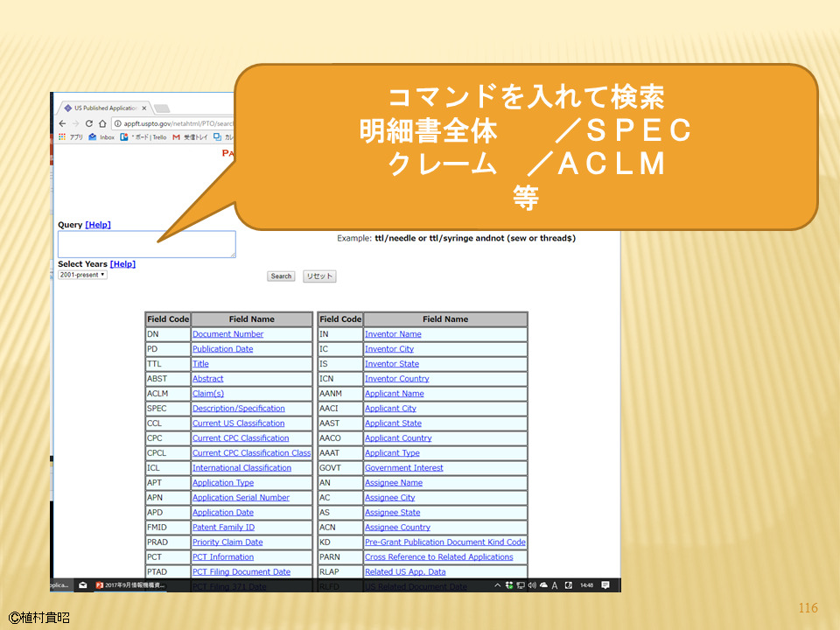Open the Applicant Type link
840x630 pixels.
392,453
